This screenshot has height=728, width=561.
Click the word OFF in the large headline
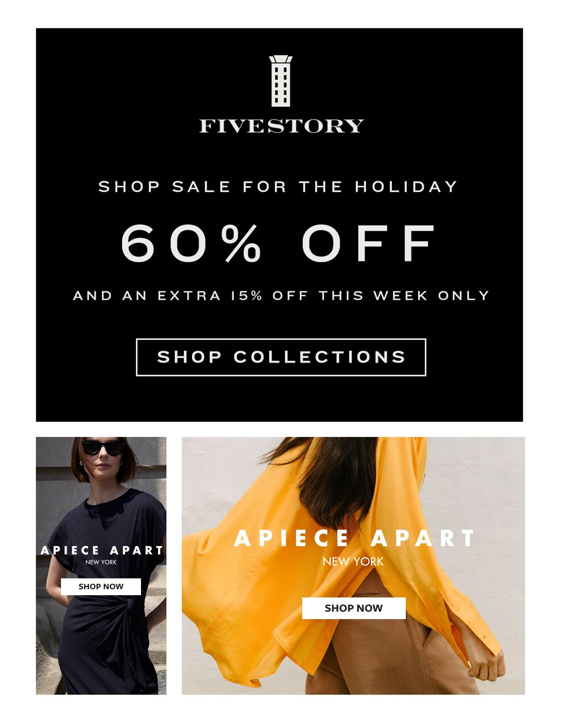tap(368, 243)
